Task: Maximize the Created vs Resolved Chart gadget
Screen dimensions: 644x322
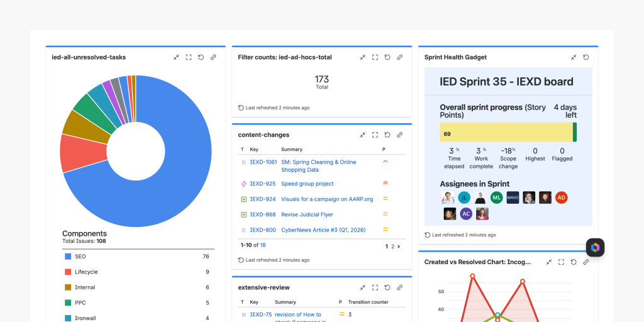Action: click(x=562, y=262)
